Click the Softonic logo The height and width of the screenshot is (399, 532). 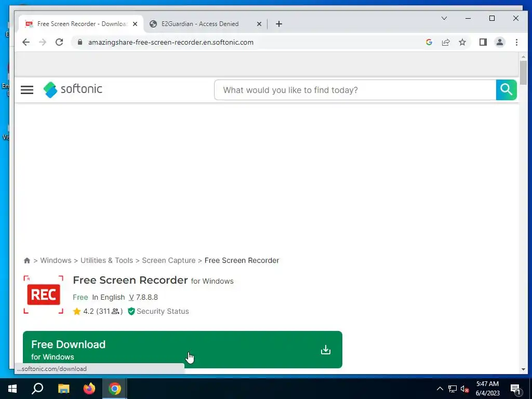(73, 89)
